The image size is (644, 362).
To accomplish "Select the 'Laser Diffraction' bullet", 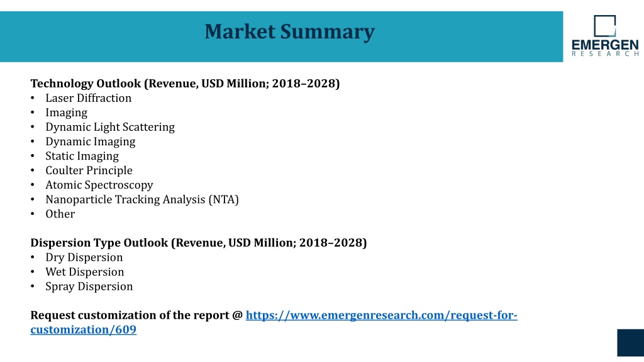I will (88, 98).
